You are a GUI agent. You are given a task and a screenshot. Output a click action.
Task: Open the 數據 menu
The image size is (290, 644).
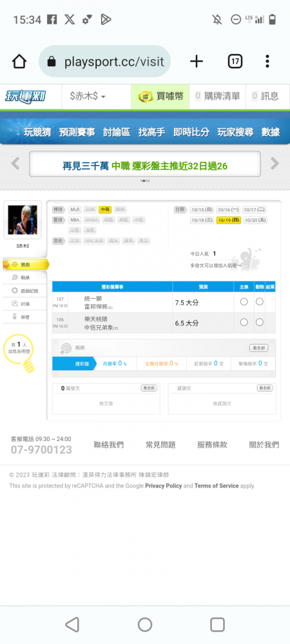coord(270,132)
